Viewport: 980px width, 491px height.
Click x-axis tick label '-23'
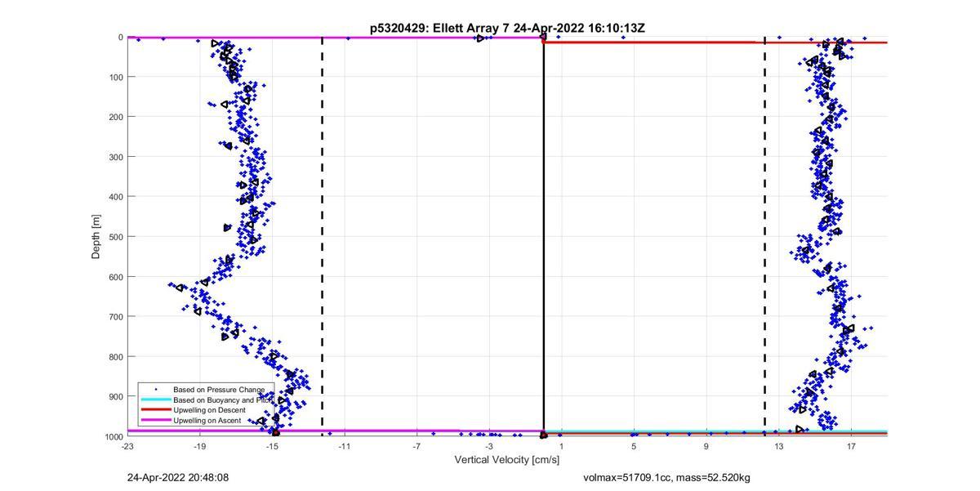(x=127, y=446)
